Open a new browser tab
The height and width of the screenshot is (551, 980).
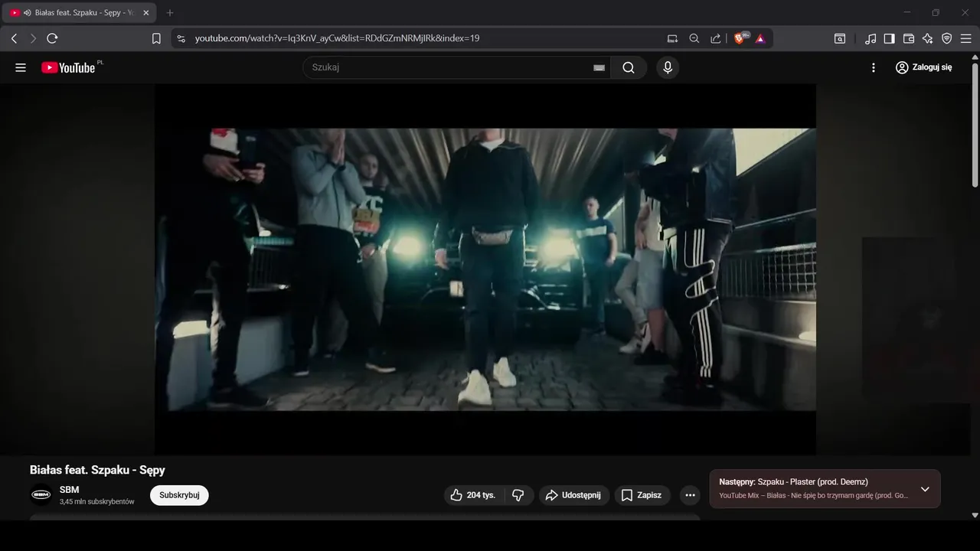coord(170,13)
